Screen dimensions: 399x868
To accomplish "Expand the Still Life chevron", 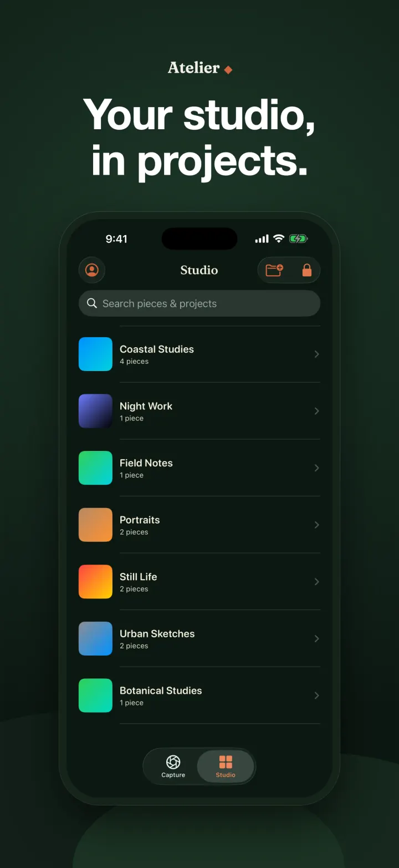I will [316, 582].
